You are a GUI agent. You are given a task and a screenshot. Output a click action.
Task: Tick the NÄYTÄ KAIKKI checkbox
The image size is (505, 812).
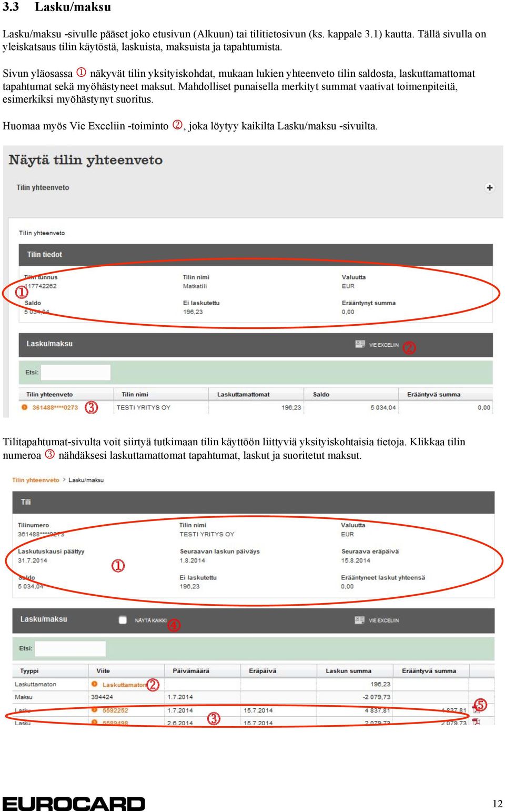pyautogui.click(x=123, y=620)
